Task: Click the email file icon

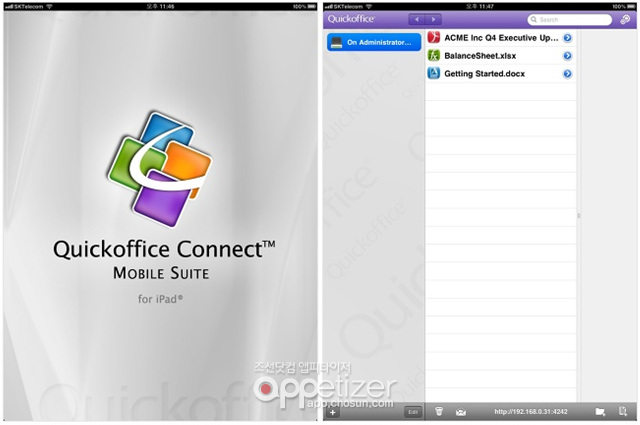Action: point(461,412)
